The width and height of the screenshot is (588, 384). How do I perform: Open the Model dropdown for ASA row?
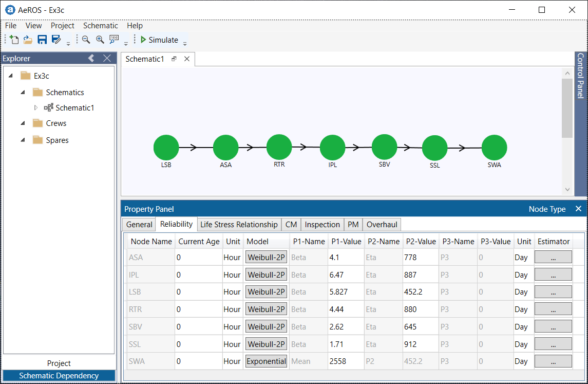point(266,258)
